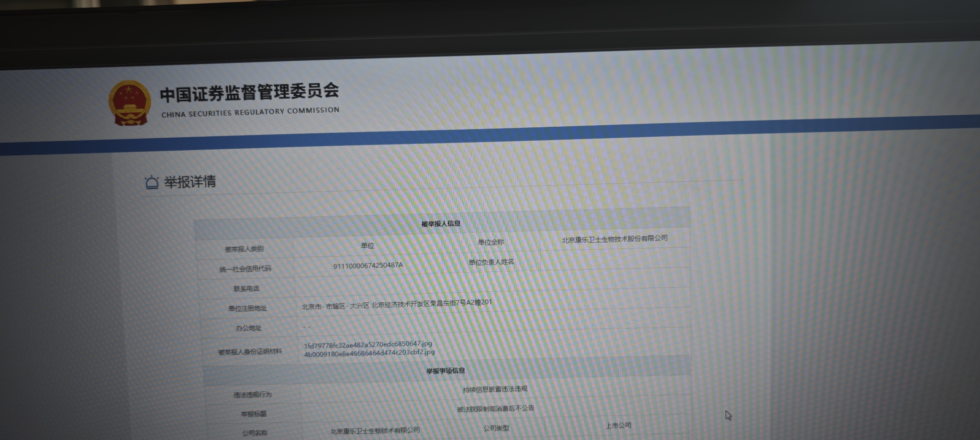Click the 单位注册地址 label cell
980x440 pixels.
point(247,308)
